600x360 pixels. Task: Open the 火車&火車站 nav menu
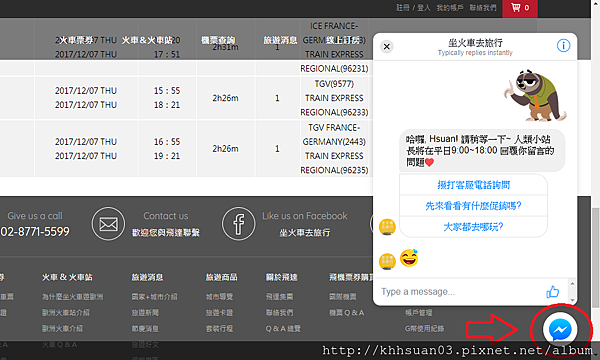tap(147, 40)
